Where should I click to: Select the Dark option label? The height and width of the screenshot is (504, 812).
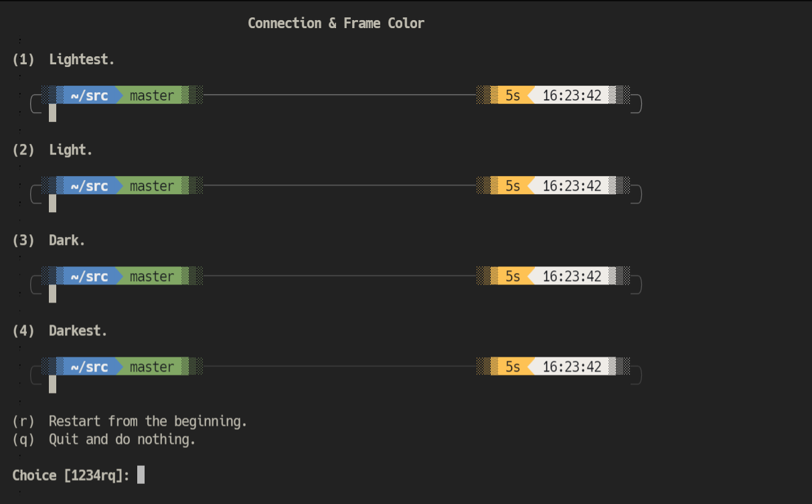[49, 240]
